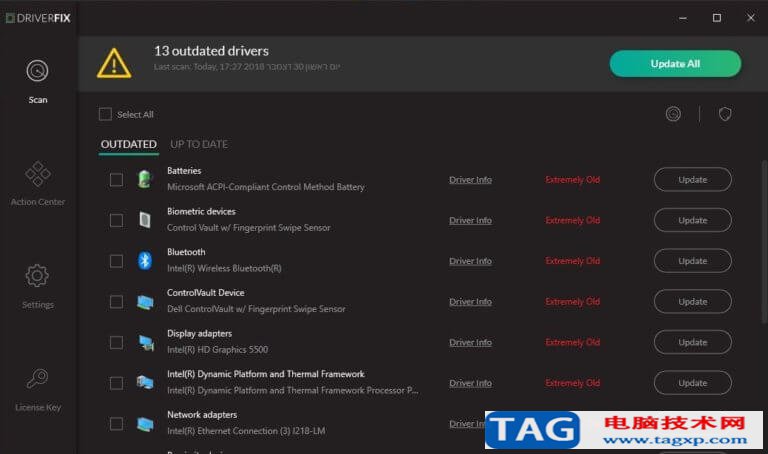768x454 pixels.
Task: Update the ControlVault Device driver
Action: [x=693, y=302]
